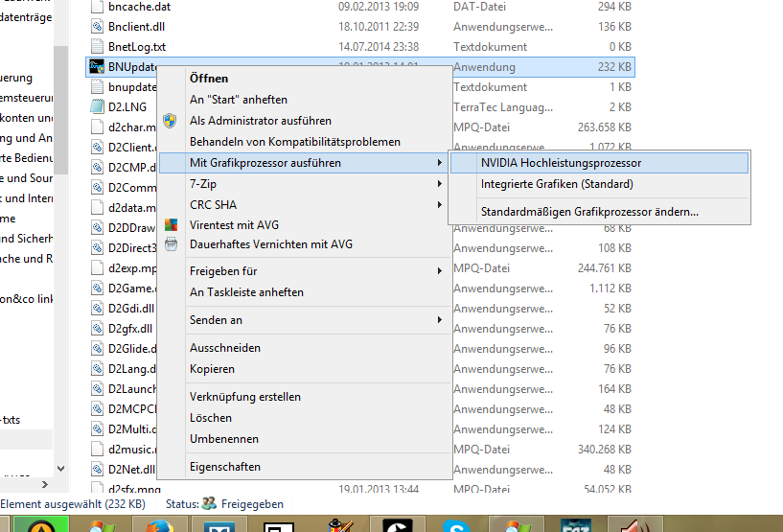Click the navigation pane scroll-right arrow
Screen dimensions: 783x532
pos(45,484)
